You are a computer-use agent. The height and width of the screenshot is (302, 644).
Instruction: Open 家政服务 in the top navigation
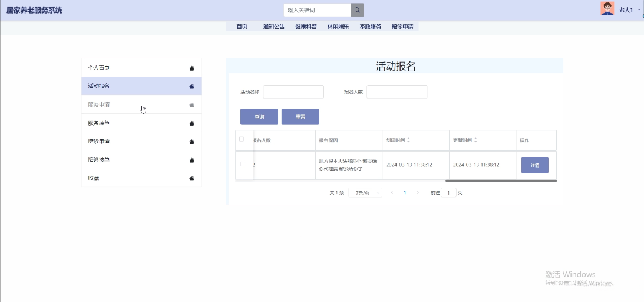click(x=371, y=27)
